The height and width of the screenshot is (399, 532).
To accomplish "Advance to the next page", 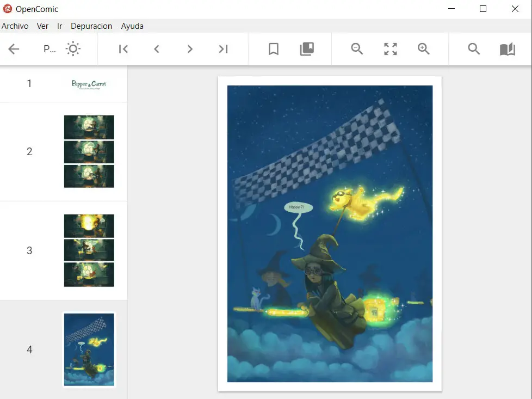I will 190,49.
